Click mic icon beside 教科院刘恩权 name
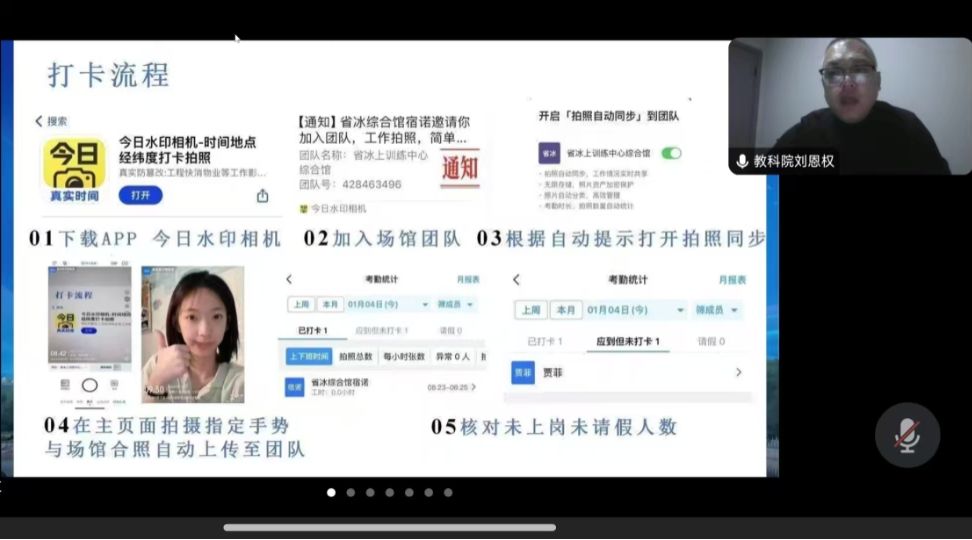972x540 pixels. click(742, 161)
